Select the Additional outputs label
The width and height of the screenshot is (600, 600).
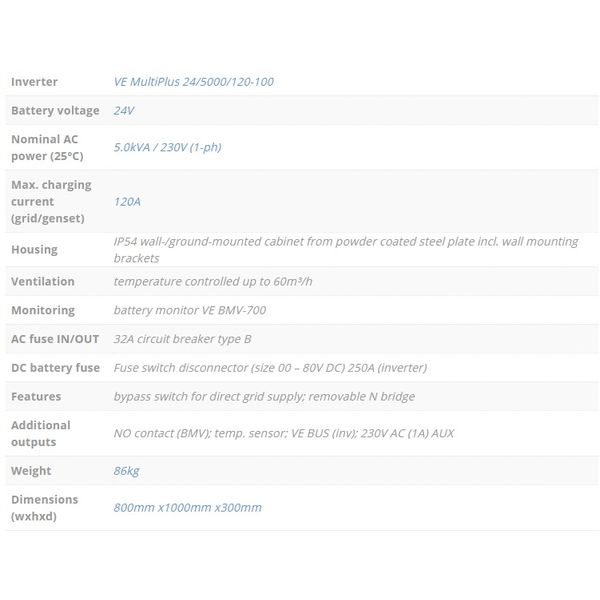pos(41,434)
